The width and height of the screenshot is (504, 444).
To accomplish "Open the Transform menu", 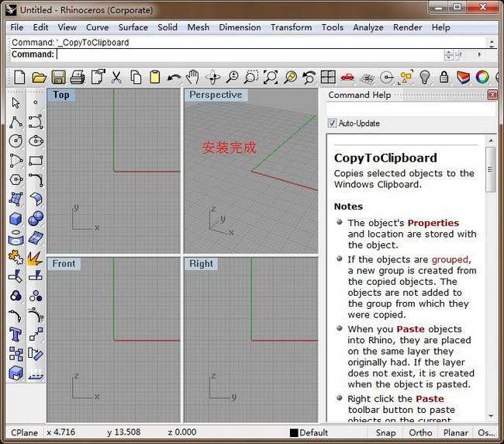I will tap(292, 27).
